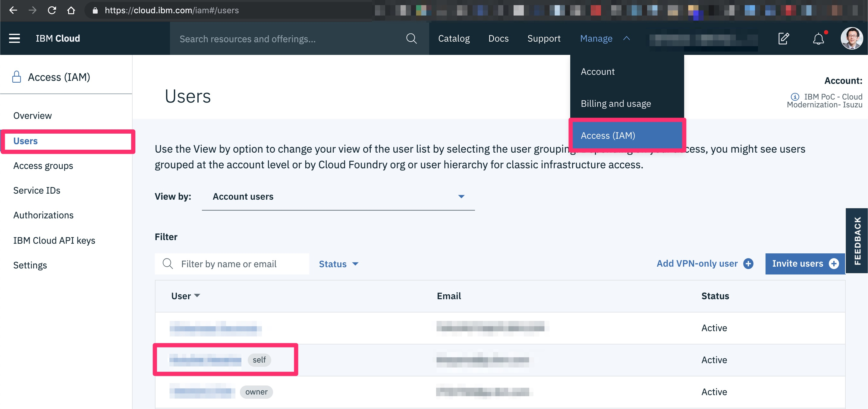The width and height of the screenshot is (868, 409).
Task: Click the FEEDBACK tab on the right edge
Action: click(858, 240)
